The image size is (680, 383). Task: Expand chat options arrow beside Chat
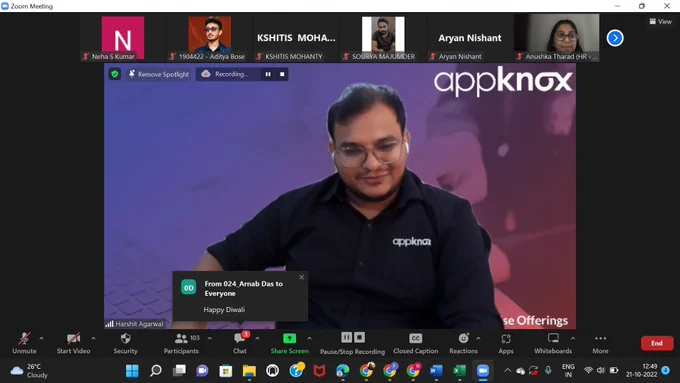(x=257, y=338)
